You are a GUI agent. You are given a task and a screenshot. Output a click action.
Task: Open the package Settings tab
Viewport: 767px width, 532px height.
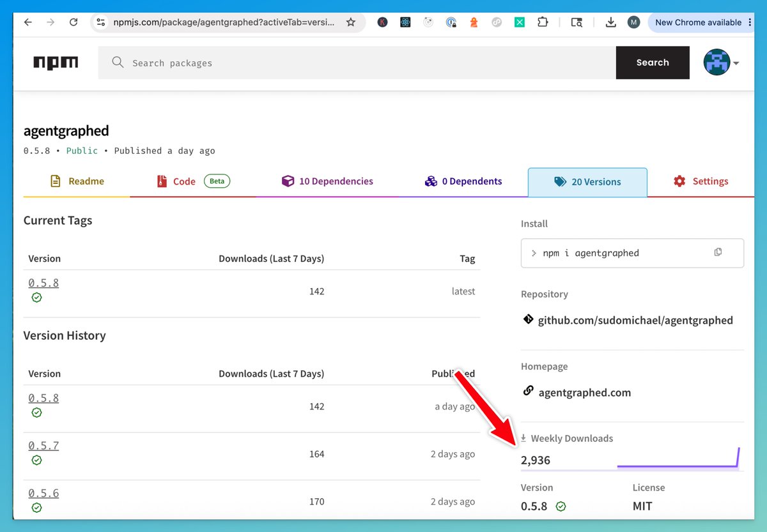point(701,181)
